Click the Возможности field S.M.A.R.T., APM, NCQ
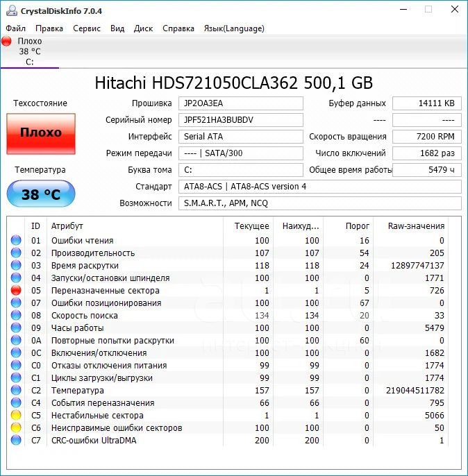Viewport: 468px width, 476px height. [x=320, y=203]
